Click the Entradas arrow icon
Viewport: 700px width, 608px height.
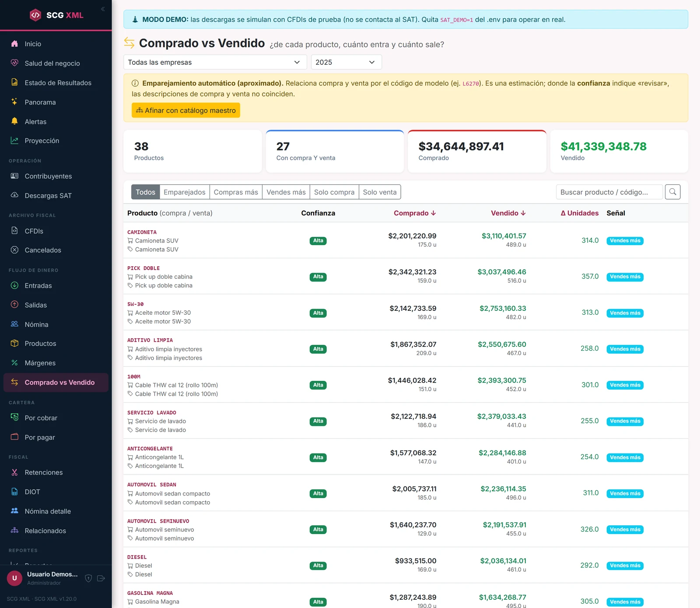point(14,285)
